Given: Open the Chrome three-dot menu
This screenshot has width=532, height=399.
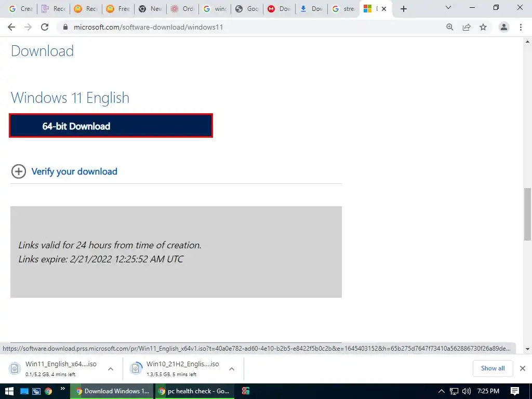Looking at the screenshot, I should click(x=521, y=27).
